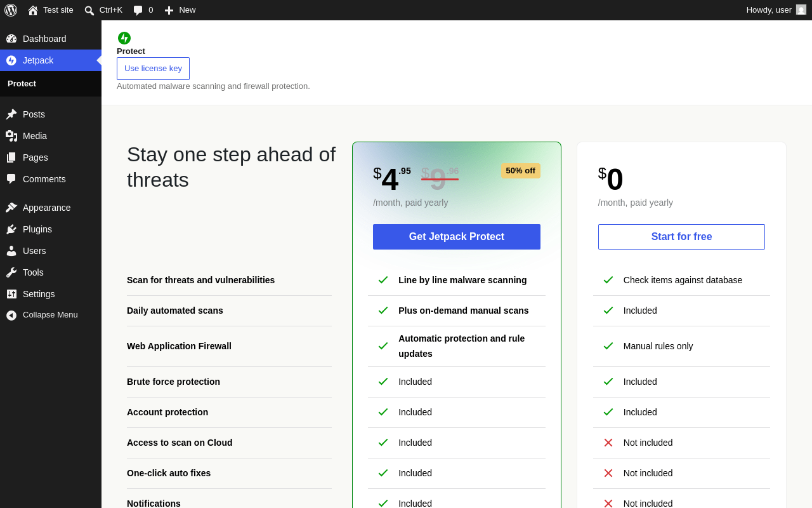
Task: Open Dashboard from the sidebar
Action: click(51, 39)
